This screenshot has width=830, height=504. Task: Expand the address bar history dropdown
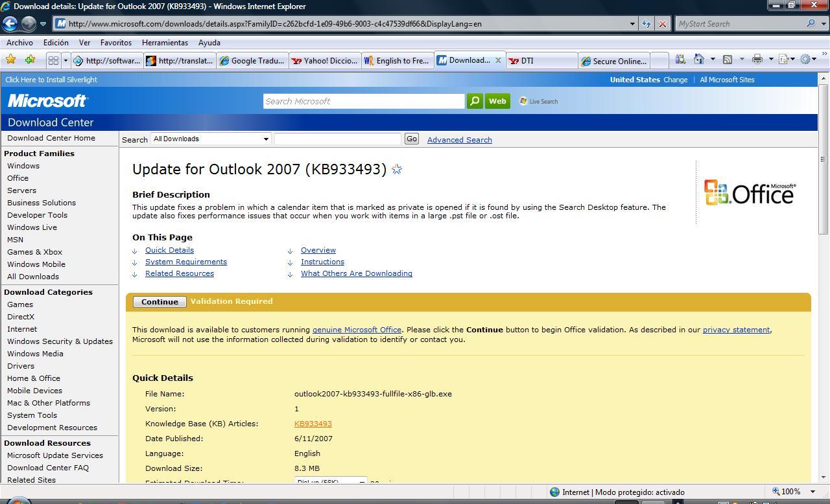pyautogui.click(x=632, y=24)
